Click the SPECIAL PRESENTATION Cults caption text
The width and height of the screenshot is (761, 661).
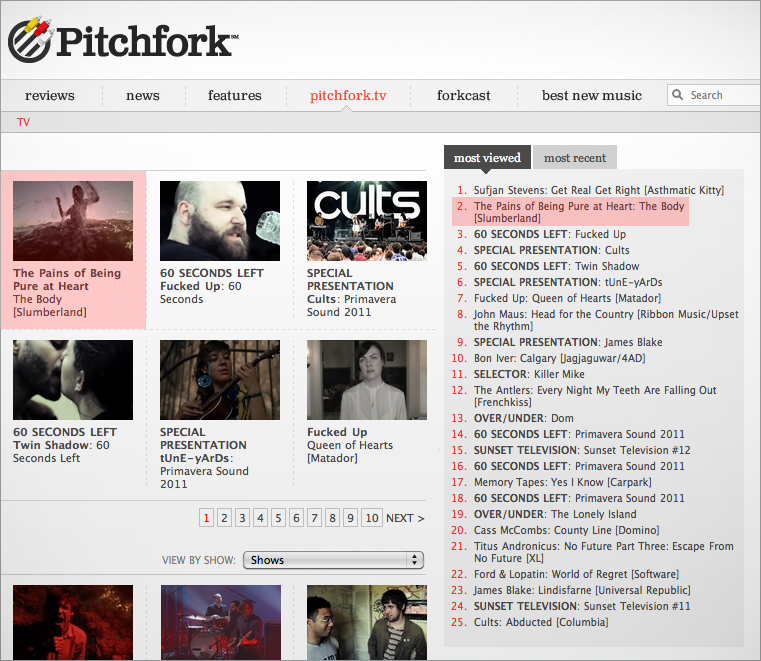[x=351, y=293]
